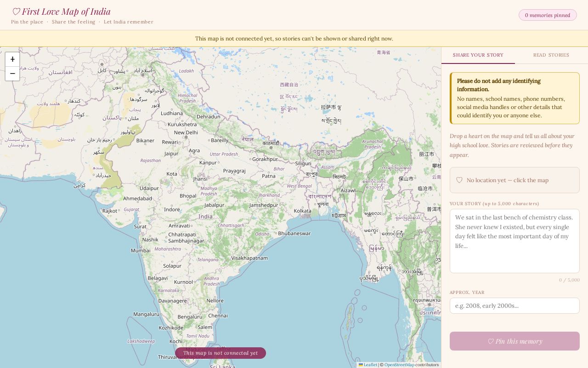Image resolution: width=588 pixels, height=368 pixels.
Task: Click Aizawl label on the map
Action: 348,190
